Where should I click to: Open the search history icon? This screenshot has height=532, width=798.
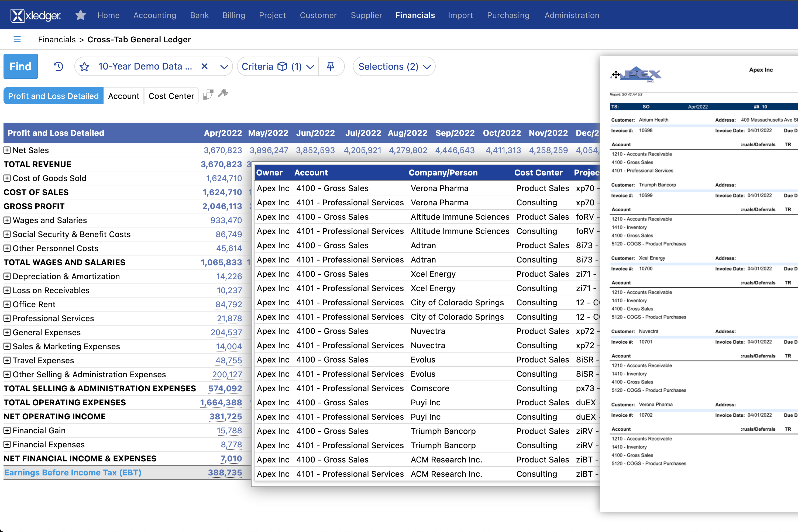[x=59, y=66]
